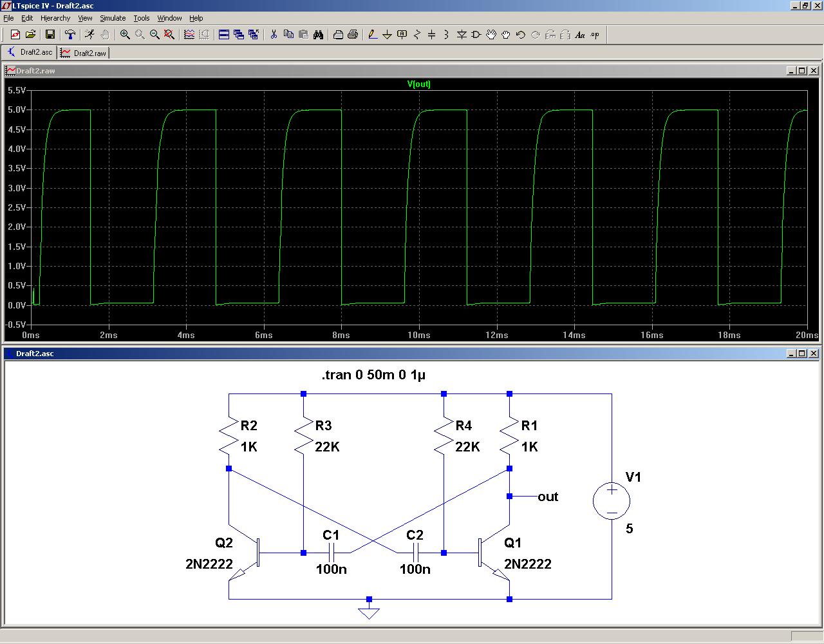This screenshot has height=644, width=824.
Task: Save the schematic with the floppy icon
Action: (50, 35)
